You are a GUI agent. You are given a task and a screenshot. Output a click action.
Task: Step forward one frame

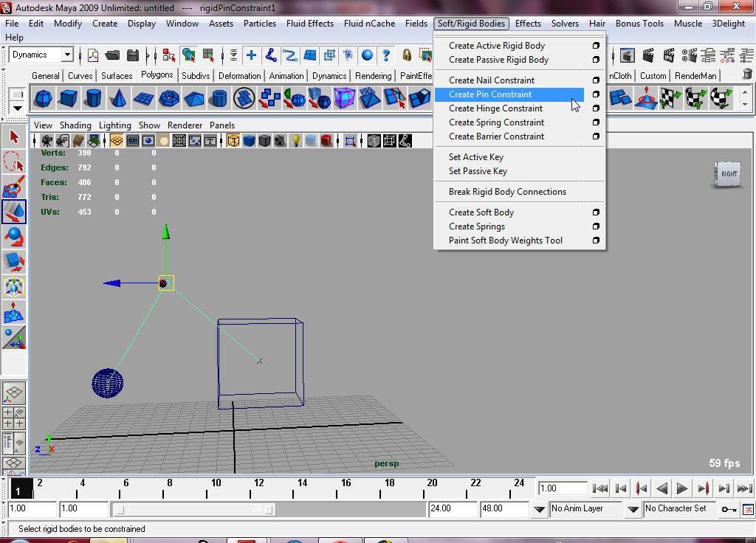point(724,488)
